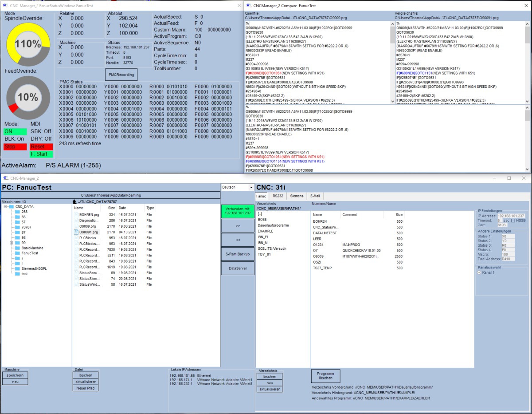
Task: Click the green Verbunden mit connection button
Action: pos(238,211)
